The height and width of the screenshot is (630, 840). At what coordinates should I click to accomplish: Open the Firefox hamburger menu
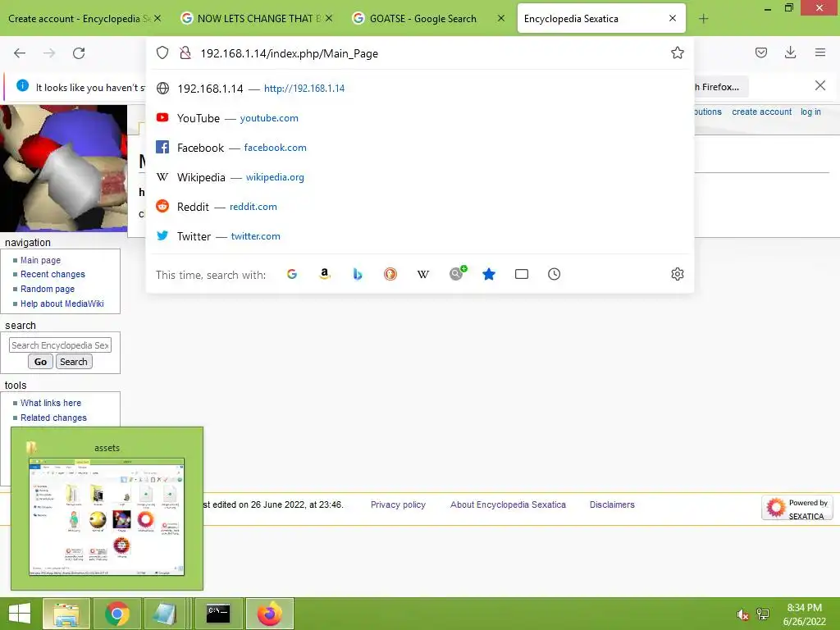coord(820,52)
